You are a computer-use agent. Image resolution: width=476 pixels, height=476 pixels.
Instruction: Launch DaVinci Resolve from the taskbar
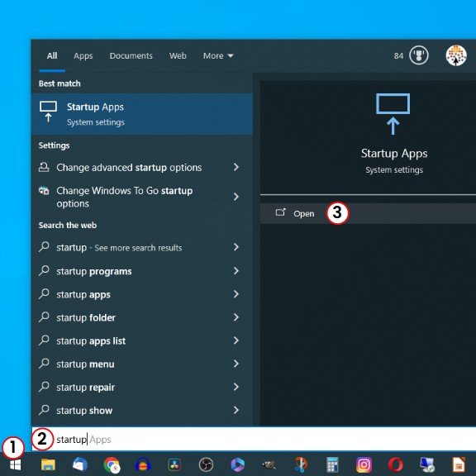pos(174,464)
